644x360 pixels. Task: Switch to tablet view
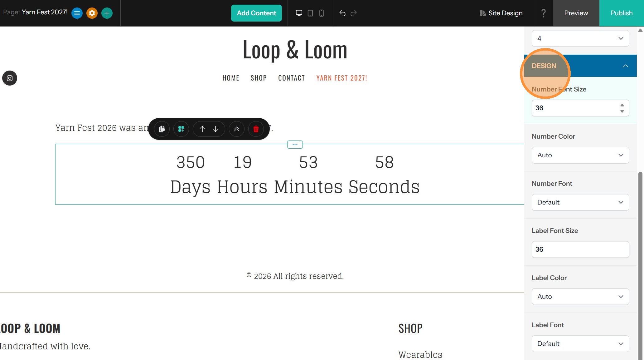(x=310, y=13)
